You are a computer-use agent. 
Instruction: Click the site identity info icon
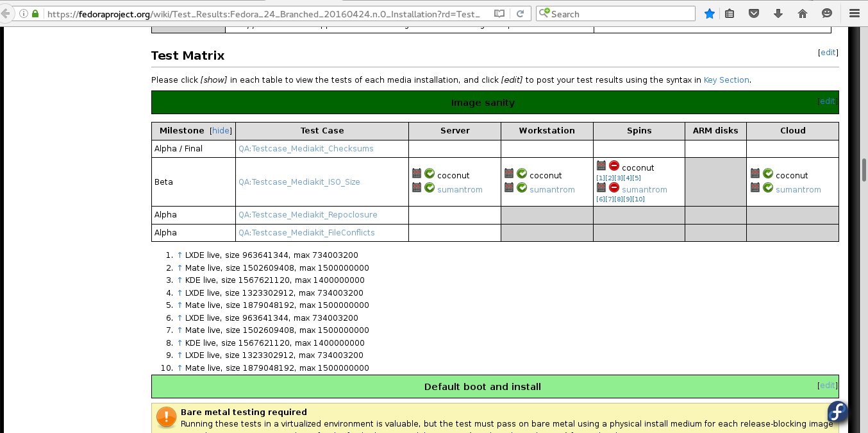point(24,13)
